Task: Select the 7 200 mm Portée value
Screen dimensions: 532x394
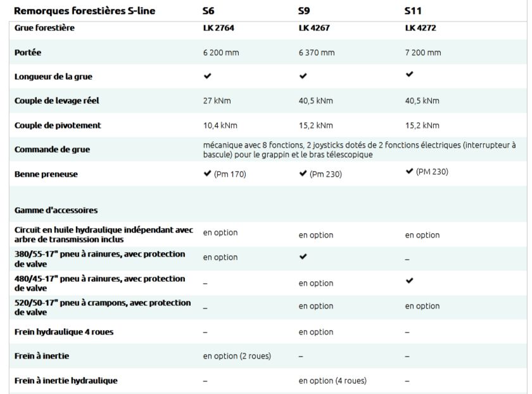Action: 423,53
